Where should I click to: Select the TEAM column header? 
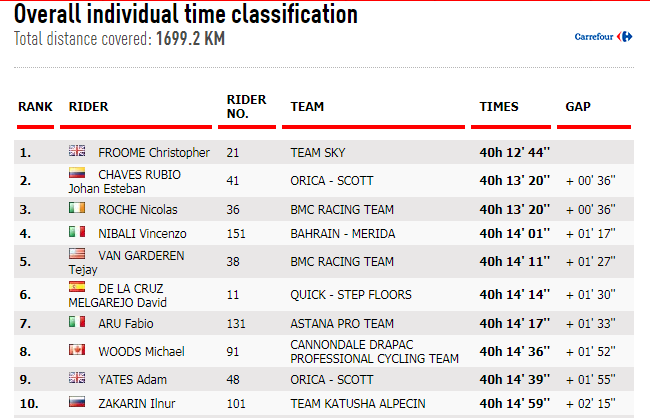pos(307,107)
